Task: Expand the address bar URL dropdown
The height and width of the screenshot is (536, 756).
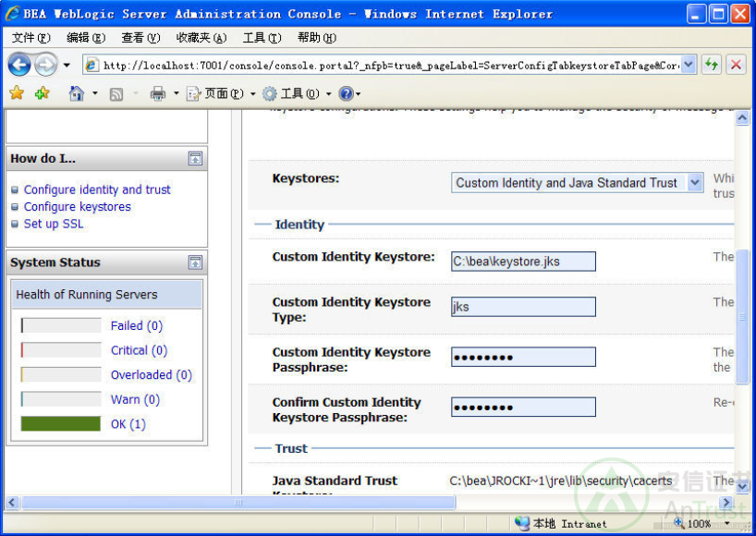Action: coord(689,65)
